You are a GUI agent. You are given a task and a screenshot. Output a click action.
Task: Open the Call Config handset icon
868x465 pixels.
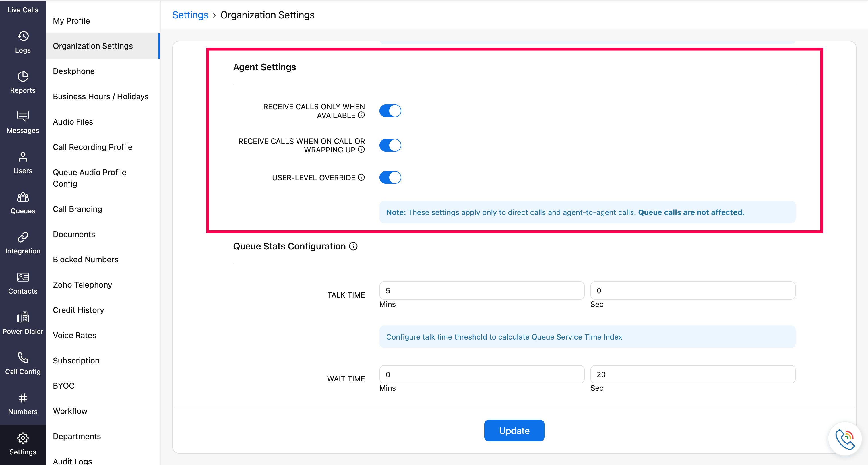pos(23,358)
